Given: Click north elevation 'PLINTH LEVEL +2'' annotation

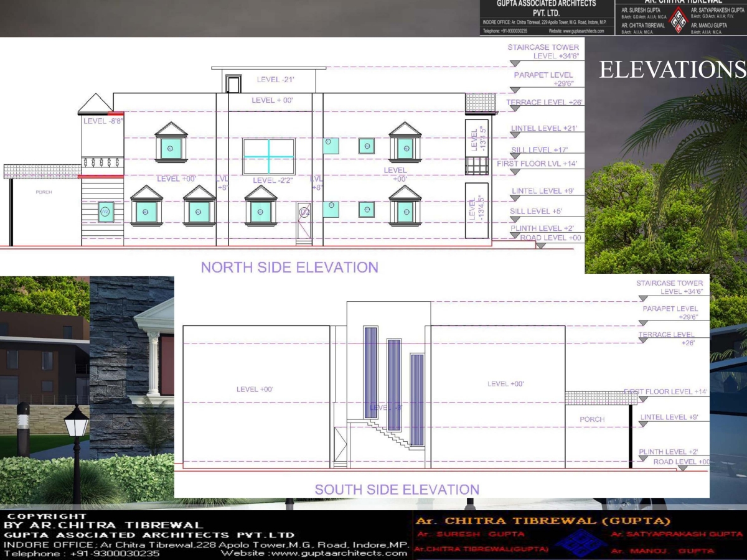Looking at the screenshot, I should coord(543,228).
